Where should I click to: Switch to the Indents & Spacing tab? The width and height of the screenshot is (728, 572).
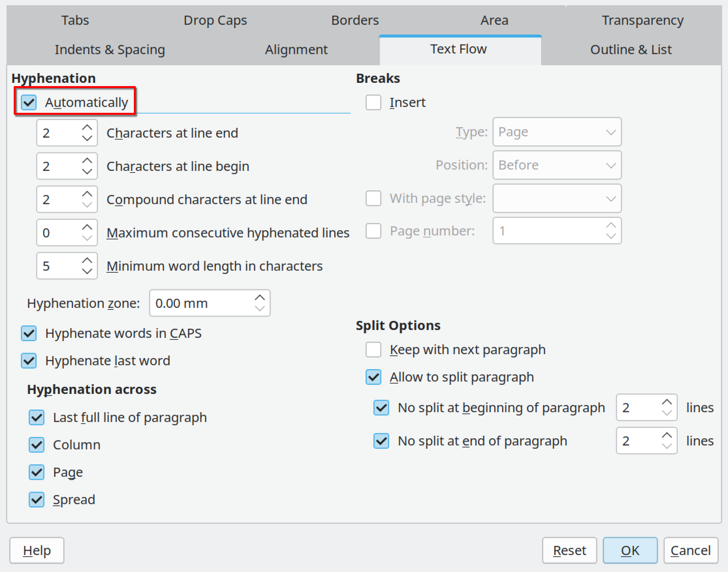click(110, 49)
